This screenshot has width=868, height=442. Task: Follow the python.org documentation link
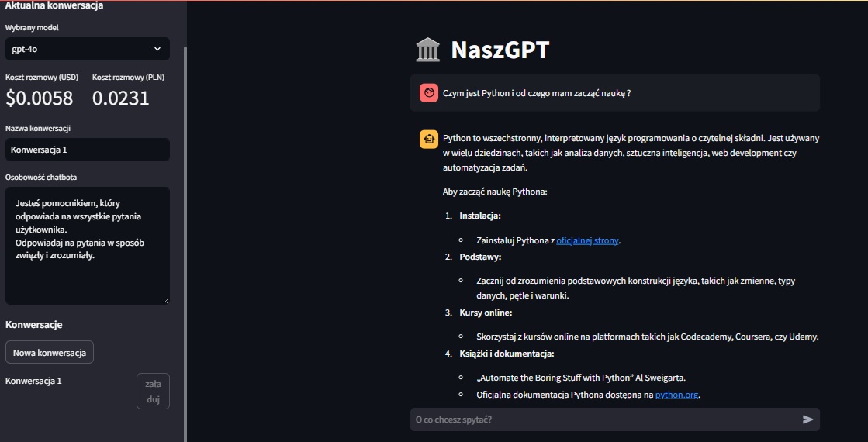tap(677, 395)
